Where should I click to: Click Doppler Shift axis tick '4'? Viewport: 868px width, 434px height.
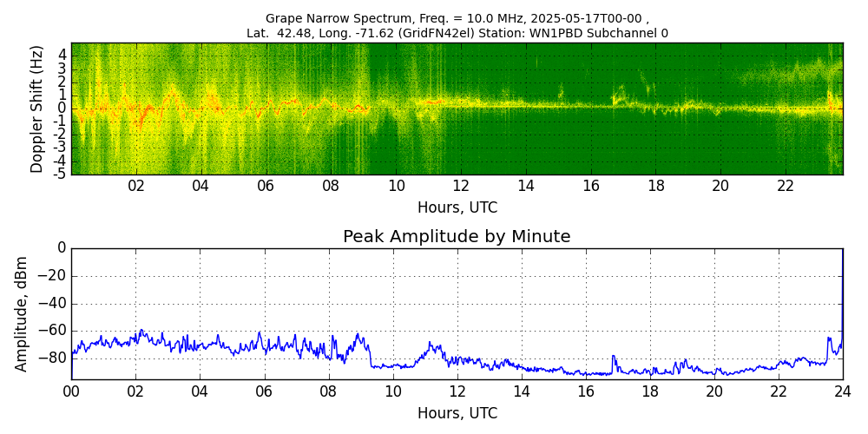pyautogui.click(x=63, y=56)
